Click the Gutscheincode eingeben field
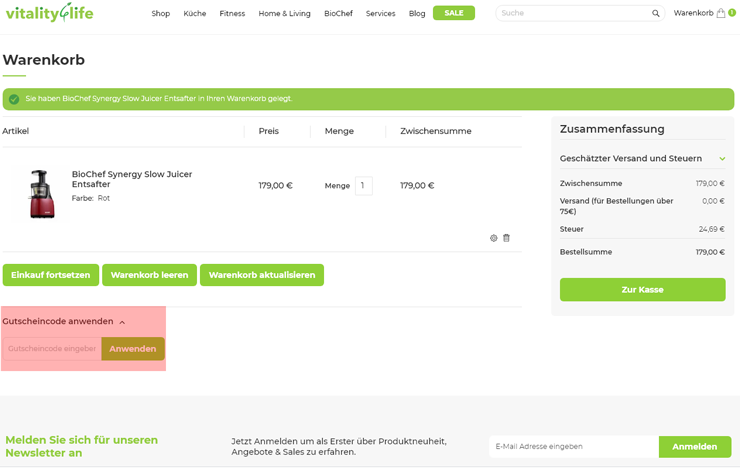 pos(52,349)
